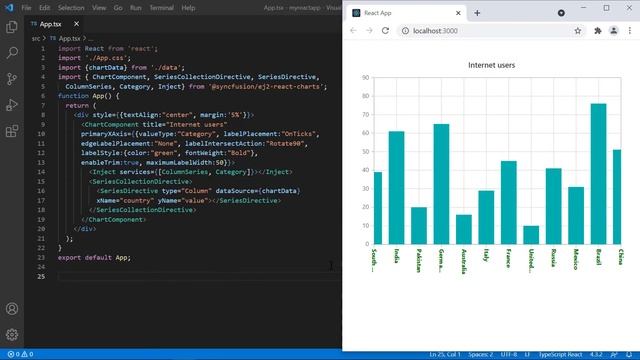Open the Run and Debug view
The height and width of the screenshot is (360, 640).
12,105
